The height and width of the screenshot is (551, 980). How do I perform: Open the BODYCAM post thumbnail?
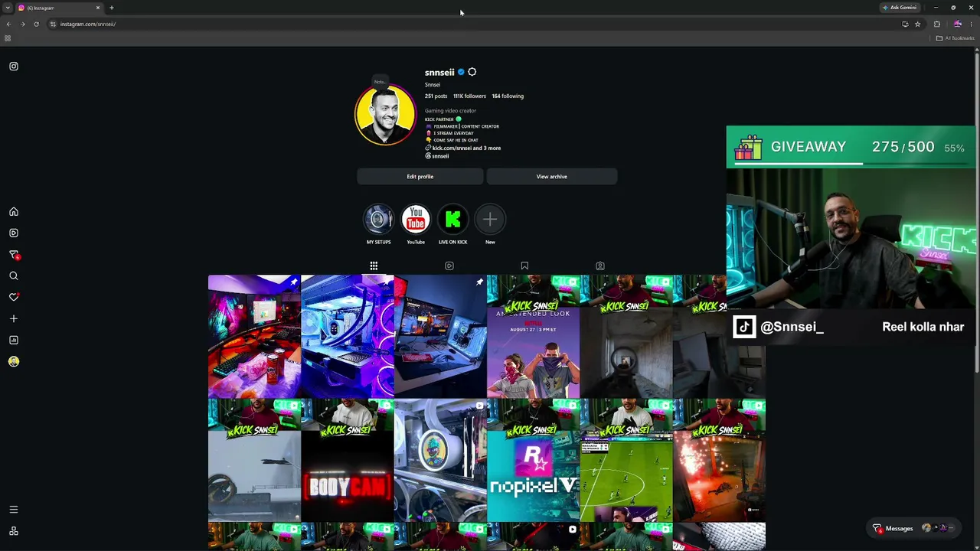click(x=348, y=460)
